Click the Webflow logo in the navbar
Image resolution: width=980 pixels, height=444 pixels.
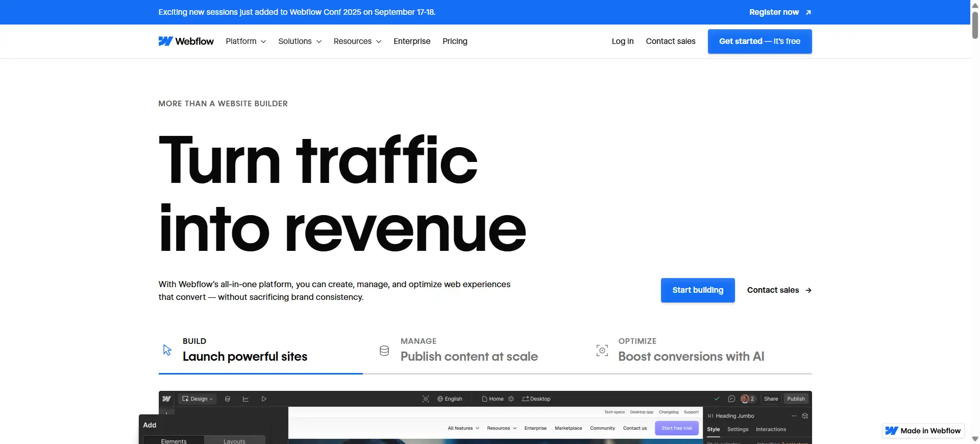(186, 41)
